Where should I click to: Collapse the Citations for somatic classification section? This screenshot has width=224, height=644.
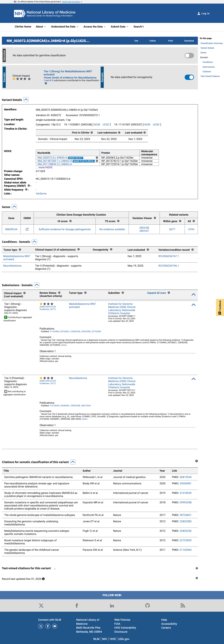click(x=73, y=462)
